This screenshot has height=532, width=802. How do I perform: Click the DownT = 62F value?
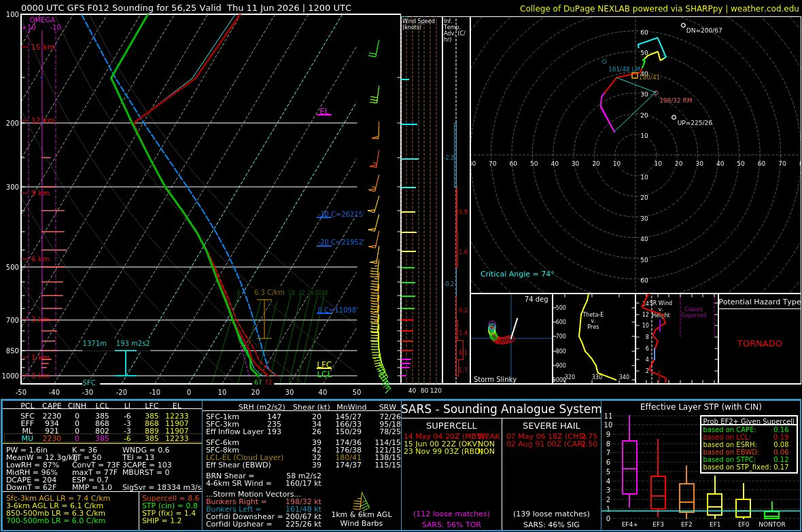[x=31, y=487]
